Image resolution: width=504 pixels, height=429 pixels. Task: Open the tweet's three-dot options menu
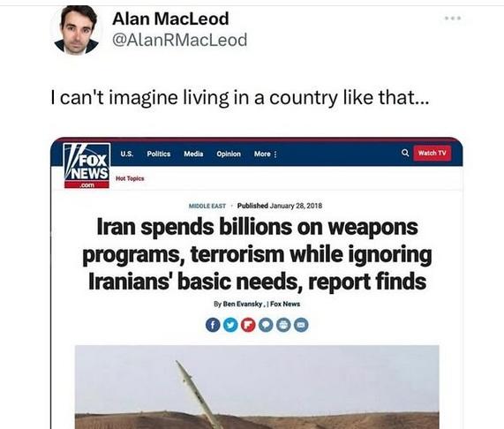pyautogui.click(x=453, y=19)
